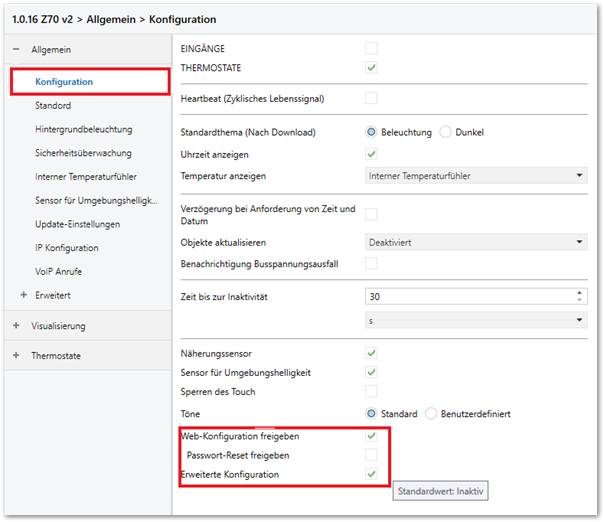Open the Objekte aktualisieren dropdown
This screenshot has width=604, height=522.
(476, 242)
